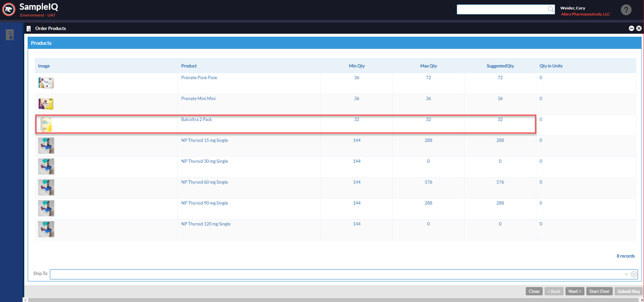Viewport: 644px width, 302px height.
Task: Click SuggestedQty 288 for NP Thyroid 90 mg
Action: [x=500, y=203]
